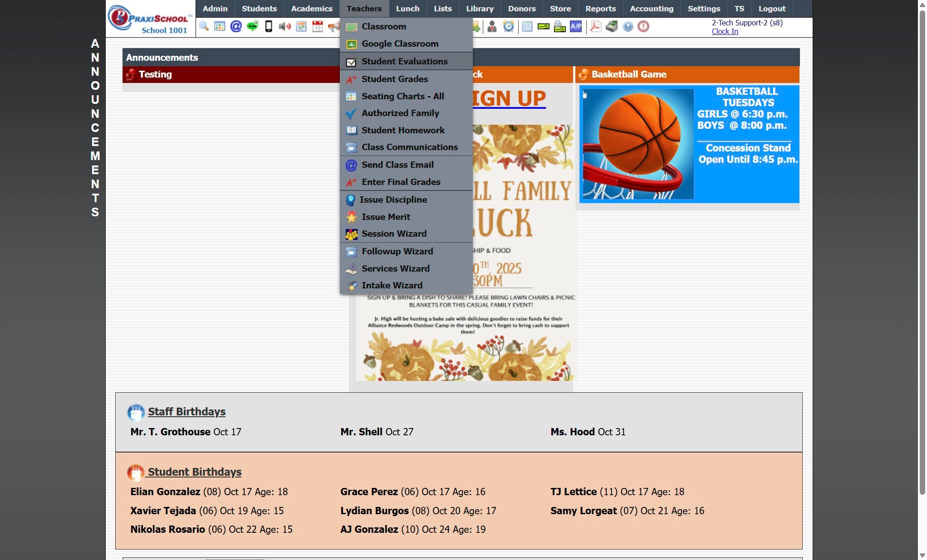Open the Accounting top menu
927x560 pixels.
tap(652, 9)
